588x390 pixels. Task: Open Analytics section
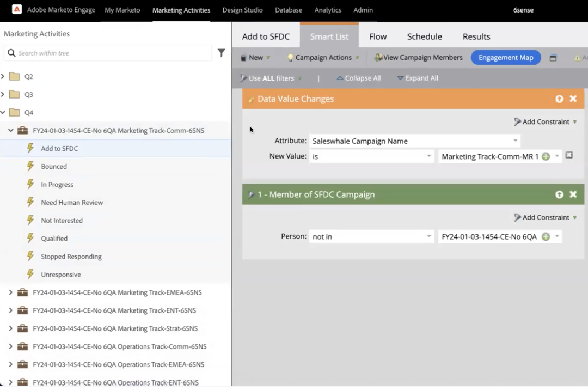(x=328, y=10)
